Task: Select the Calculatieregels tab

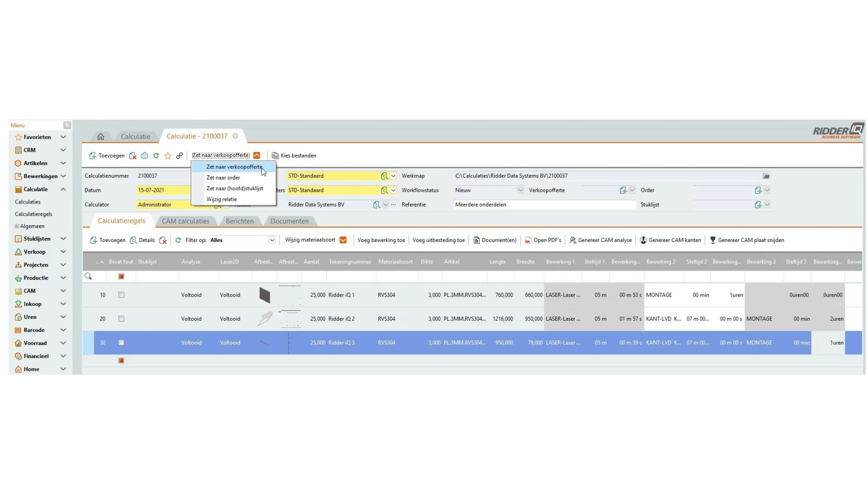Action: click(x=122, y=221)
